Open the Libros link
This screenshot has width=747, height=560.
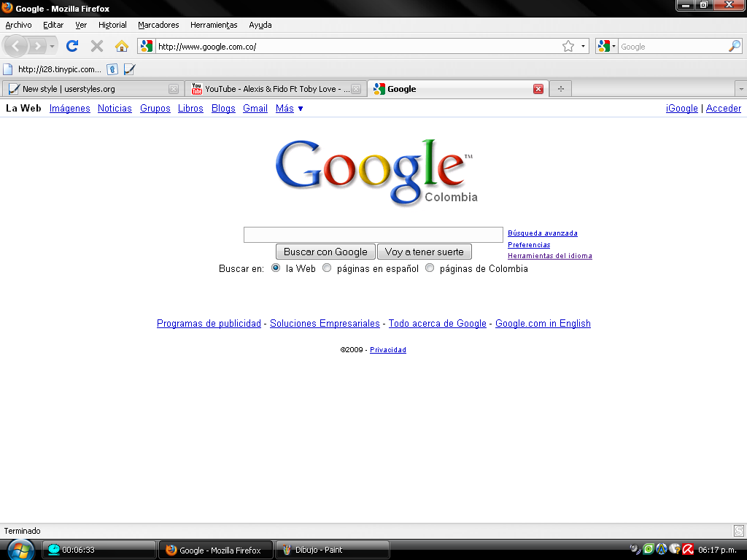click(190, 109)
